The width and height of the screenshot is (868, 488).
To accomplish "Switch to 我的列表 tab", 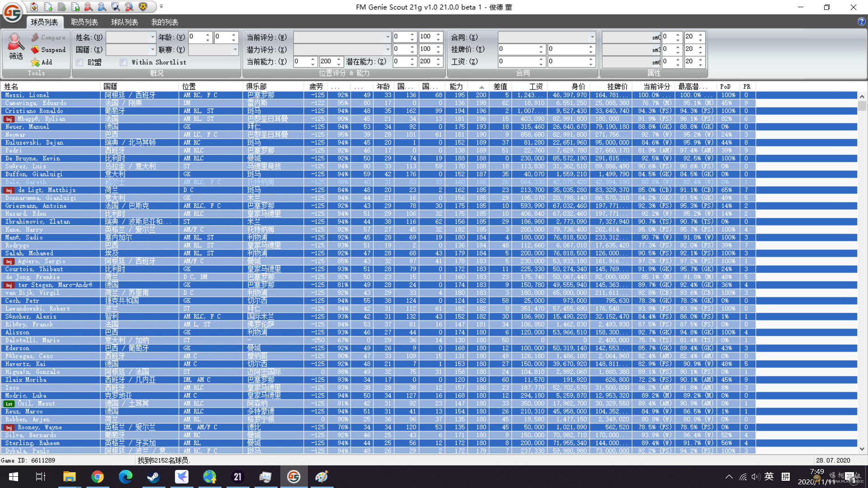I will (x=165, y=22).
